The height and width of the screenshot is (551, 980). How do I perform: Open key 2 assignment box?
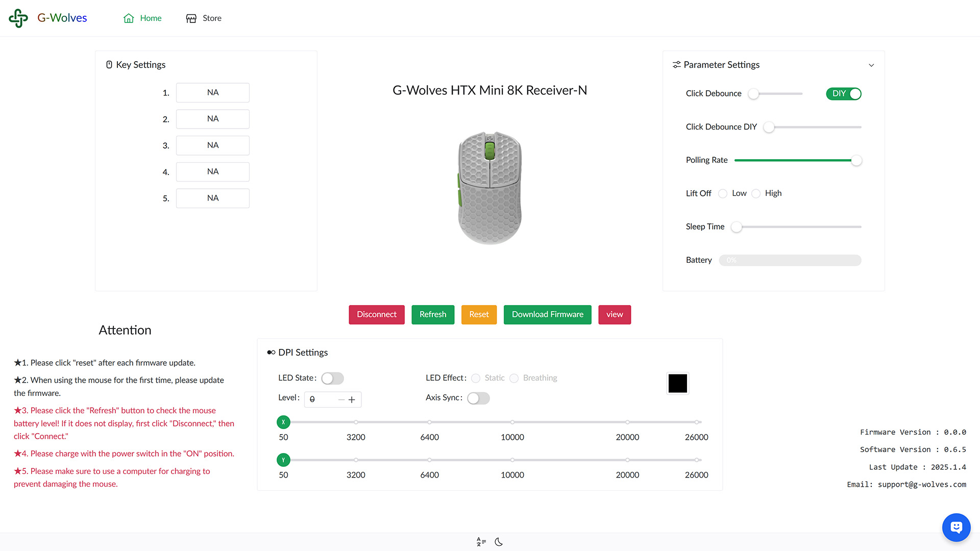[213, 119]
